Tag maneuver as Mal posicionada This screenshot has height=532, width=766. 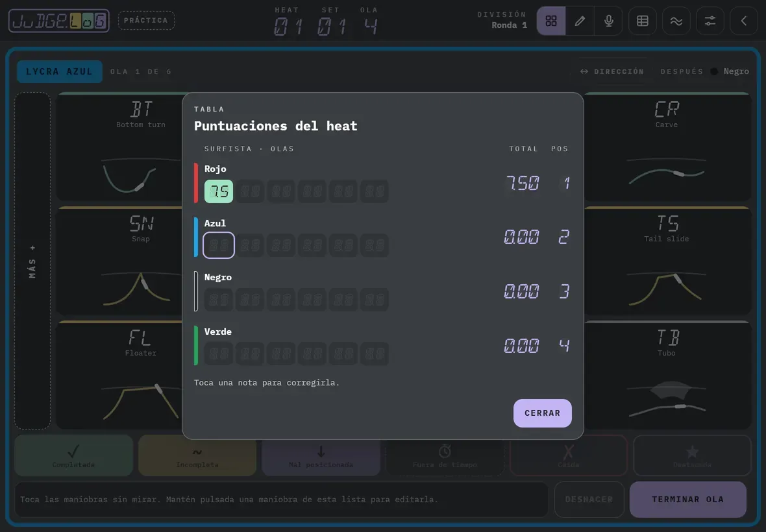point(321,455)
